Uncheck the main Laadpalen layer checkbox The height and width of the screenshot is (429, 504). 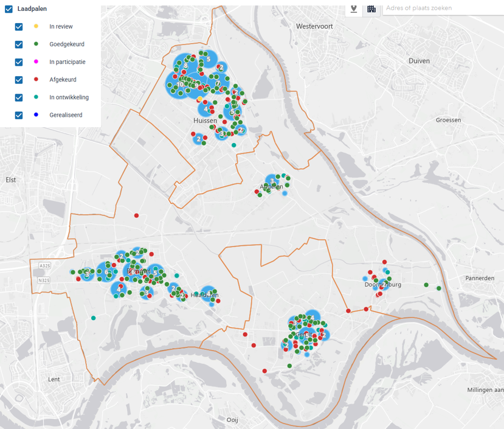(x=9, y=9)
